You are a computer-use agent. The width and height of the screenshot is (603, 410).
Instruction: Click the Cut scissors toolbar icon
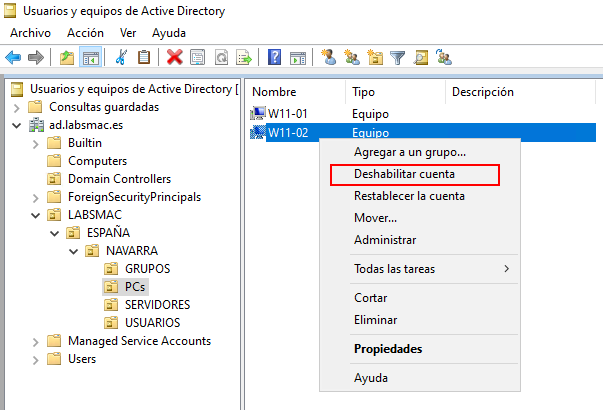click(122, 57)
